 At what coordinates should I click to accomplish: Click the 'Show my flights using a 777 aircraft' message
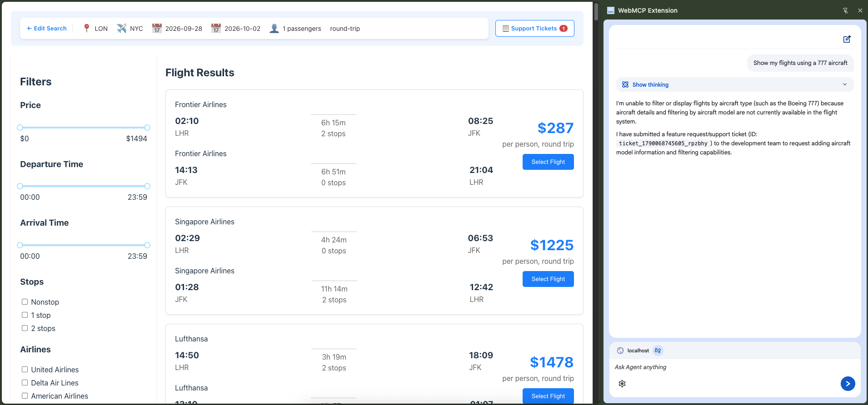[800, 63]
